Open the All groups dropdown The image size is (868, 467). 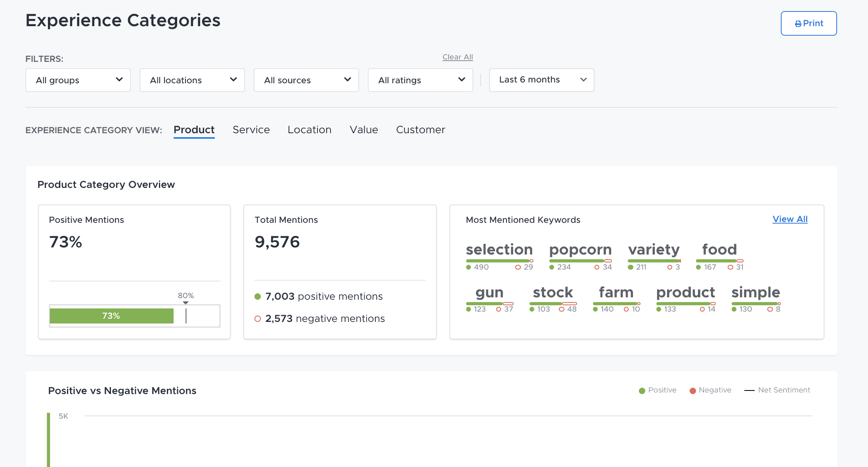coord(78,80)
